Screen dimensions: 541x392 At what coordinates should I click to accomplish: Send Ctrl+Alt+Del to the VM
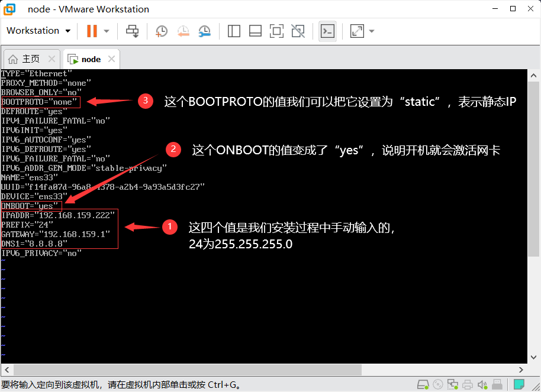point(132,31)
